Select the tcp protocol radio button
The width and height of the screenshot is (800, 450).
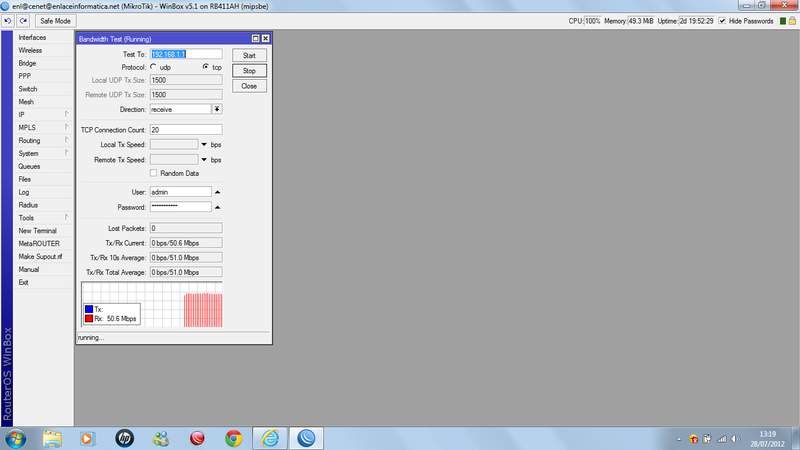[x=206, y=67]
